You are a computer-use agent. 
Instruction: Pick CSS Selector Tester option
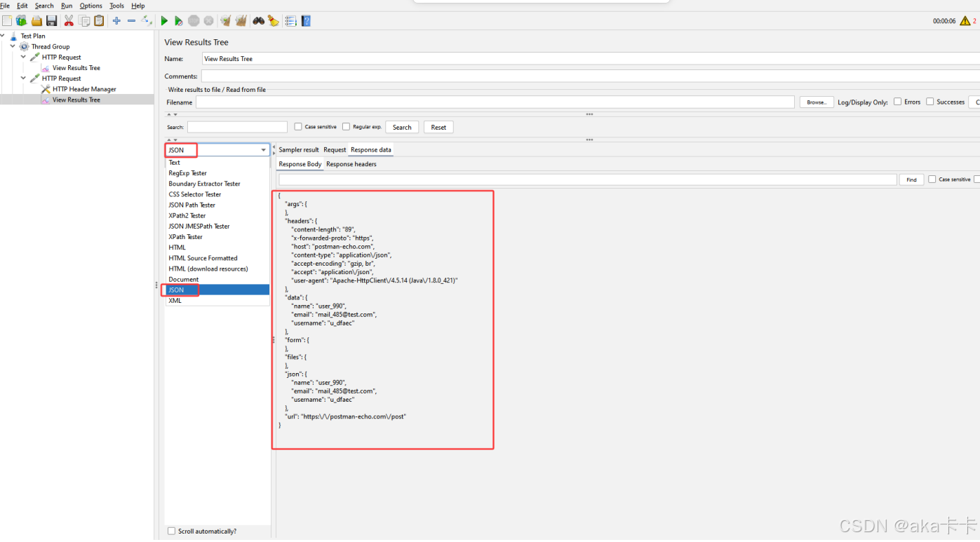point(217,194)
